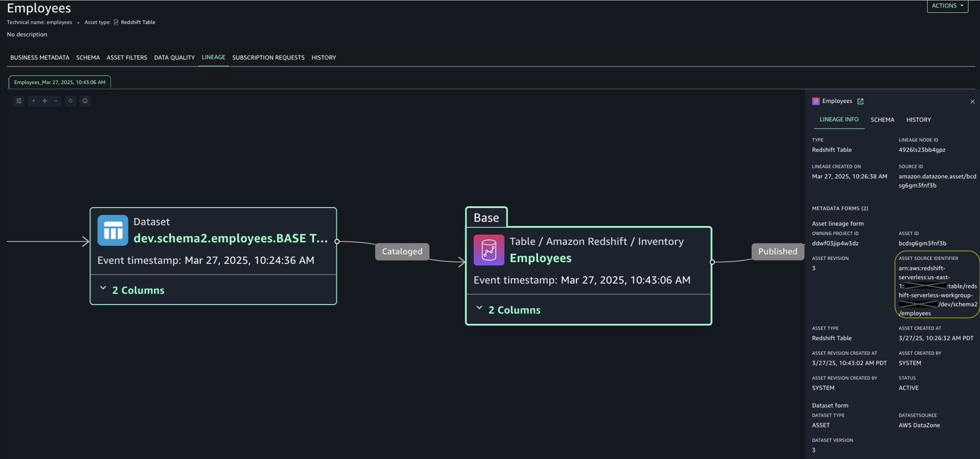Screen dimensions: 980x459
Task: Switch to HISTORY tab in side panel
Action: 919,120
